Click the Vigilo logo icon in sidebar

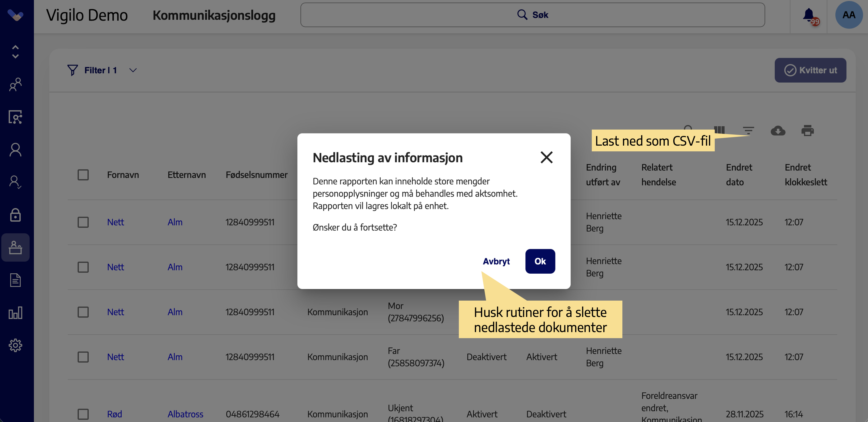click(15, 15)
